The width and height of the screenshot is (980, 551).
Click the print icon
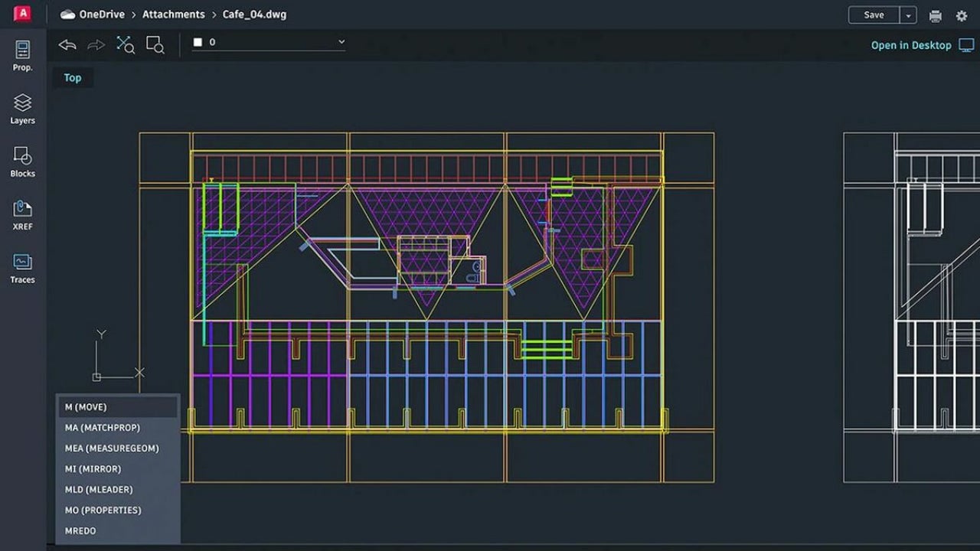tap(935, 15)
